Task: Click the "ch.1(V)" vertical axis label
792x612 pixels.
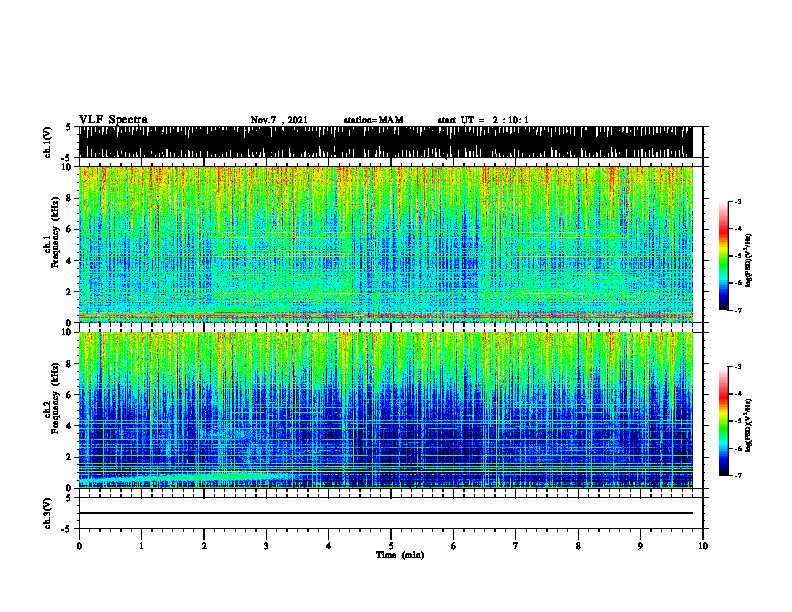Action: pyautogui.click(x=48, y=142)
